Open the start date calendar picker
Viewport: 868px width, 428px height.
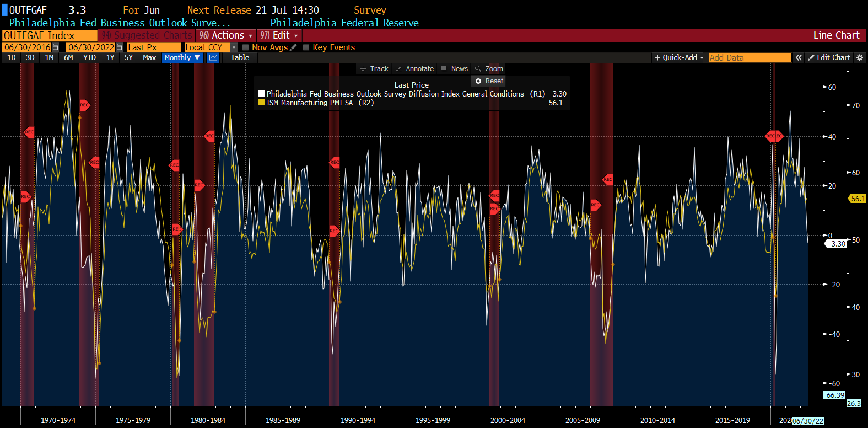(55, 47)
